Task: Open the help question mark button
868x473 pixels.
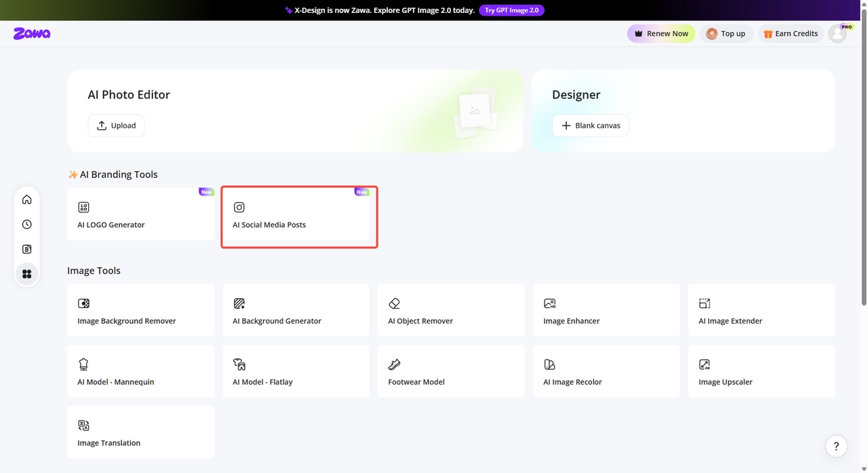Action: click(x=836, y=447)
